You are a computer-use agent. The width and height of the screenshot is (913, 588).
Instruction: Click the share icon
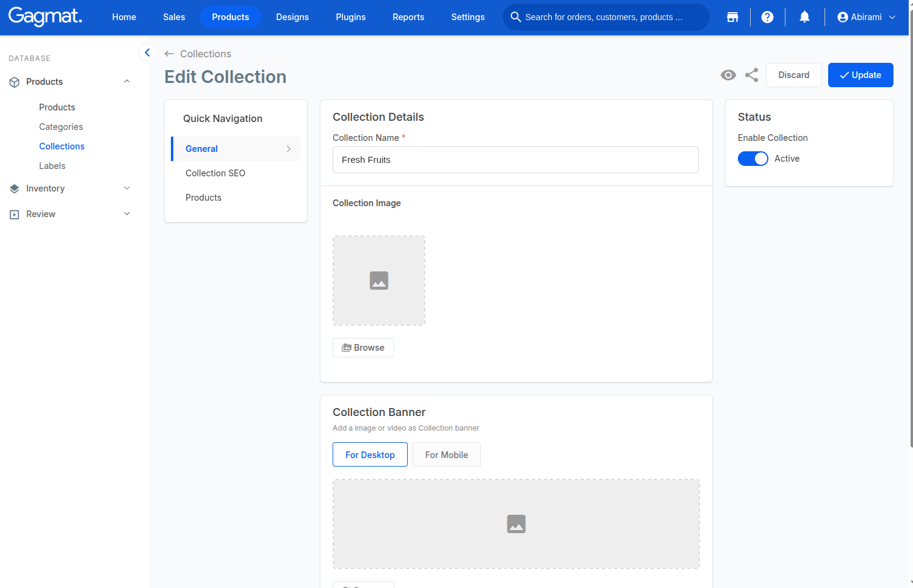(x=752, y=75)
